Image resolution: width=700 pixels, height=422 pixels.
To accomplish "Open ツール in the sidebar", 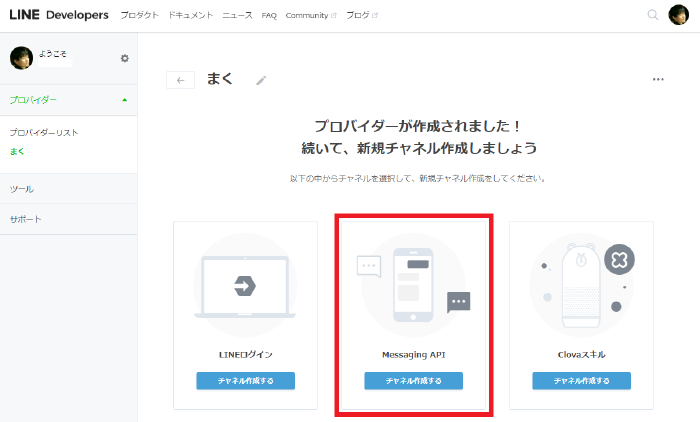I will click(21, 188).
